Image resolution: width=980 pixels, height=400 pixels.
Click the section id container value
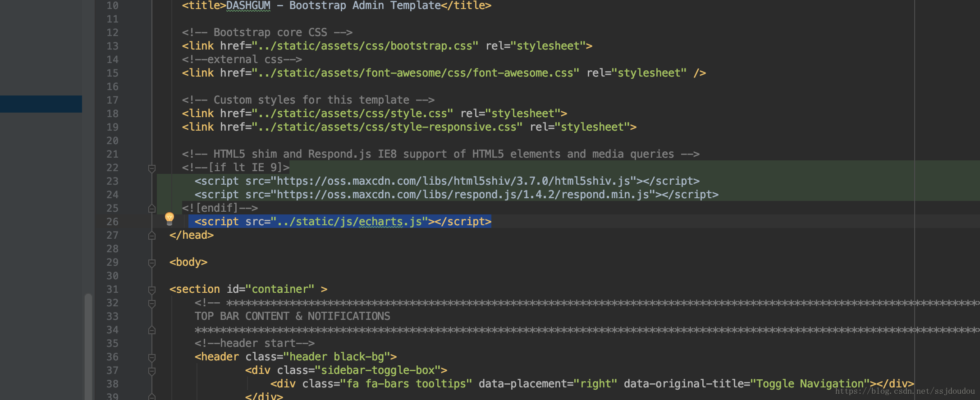pyautogui.click(x=280, y=289)
